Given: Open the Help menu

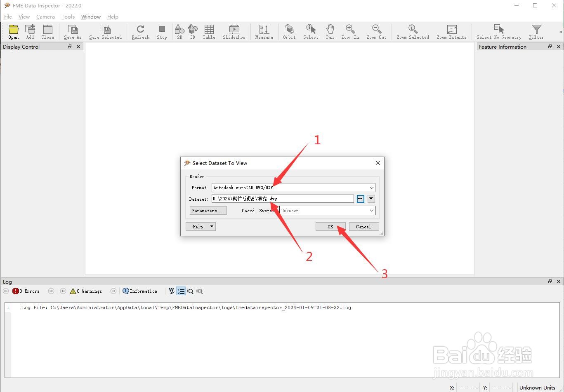Looking at the screenshot, I should click(x=113, y=17).
